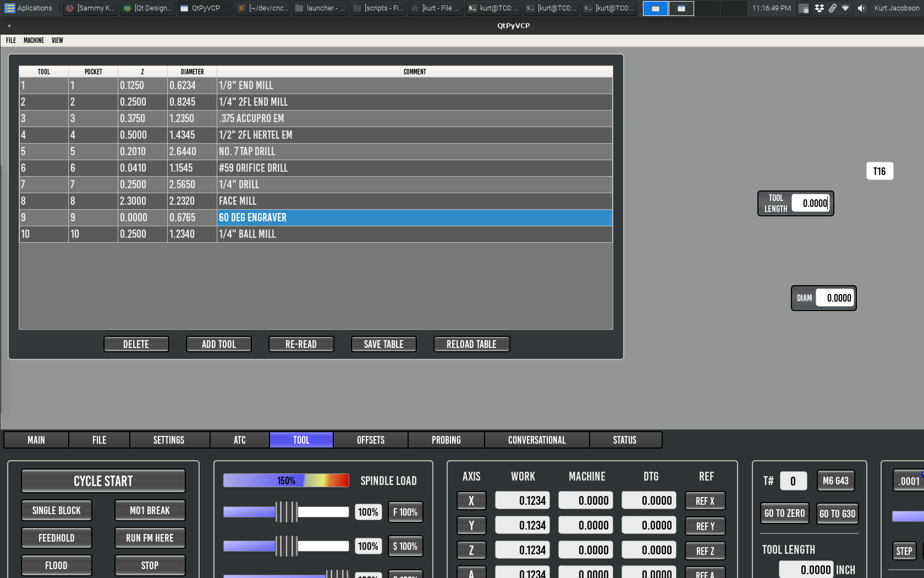Reset feed override with F 100% button

405,512
